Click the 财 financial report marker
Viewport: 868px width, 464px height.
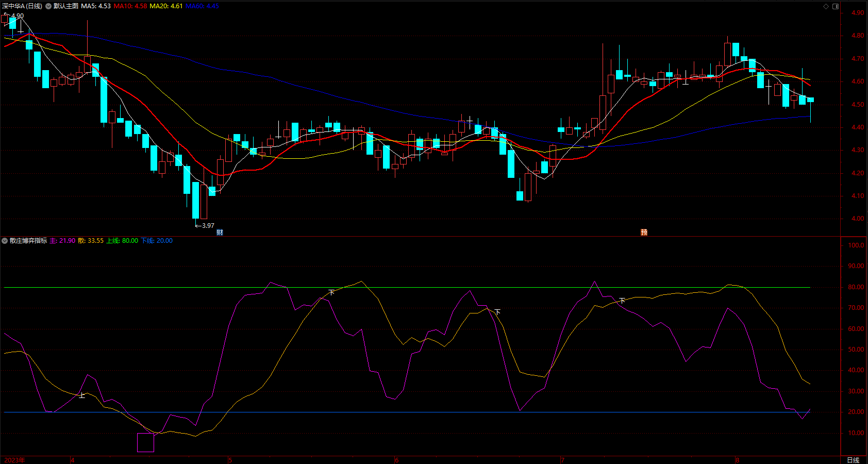click(220, 233)
